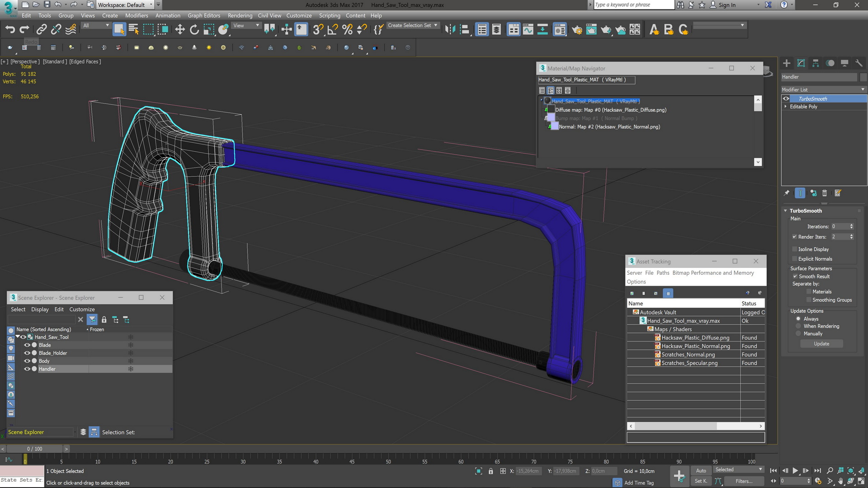
Task: Choose the Select and Rotate tool
Action: [194, 30]
